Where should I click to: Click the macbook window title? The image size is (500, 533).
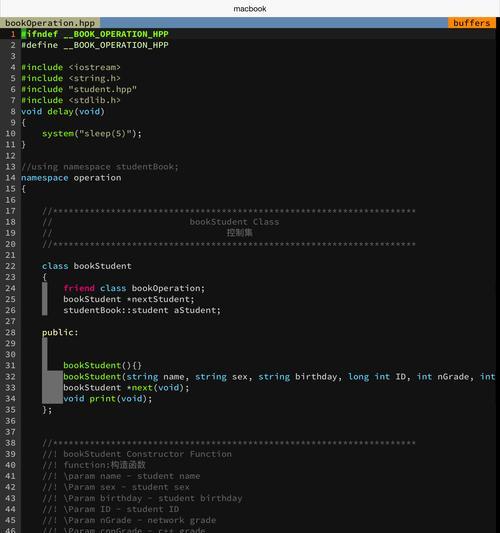pyautogui.click(x=250, y=9)
